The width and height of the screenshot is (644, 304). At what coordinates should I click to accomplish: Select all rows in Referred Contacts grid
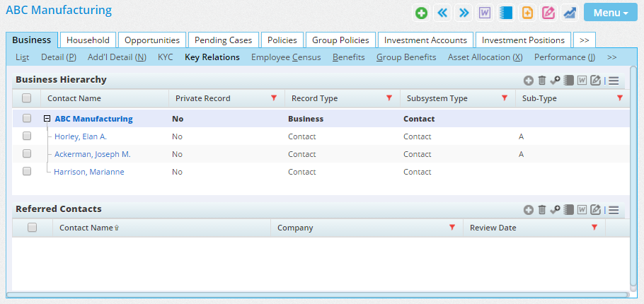[x=32, y=228]
